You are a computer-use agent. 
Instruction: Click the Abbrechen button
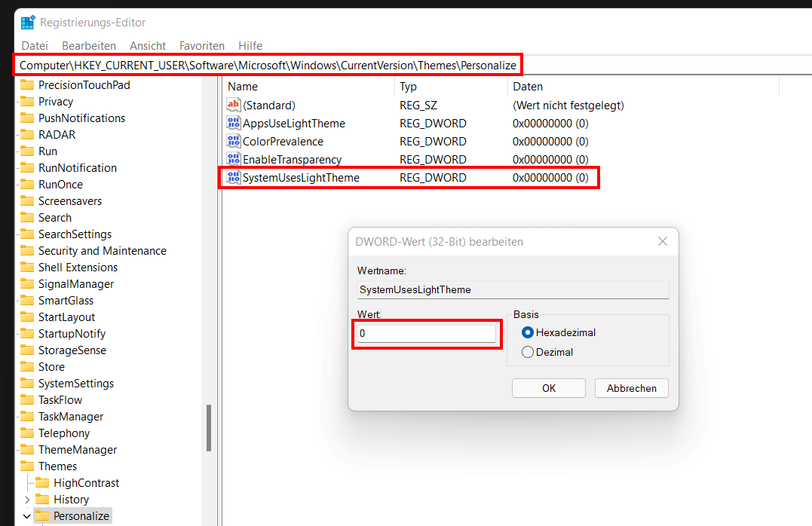(631, 387)
